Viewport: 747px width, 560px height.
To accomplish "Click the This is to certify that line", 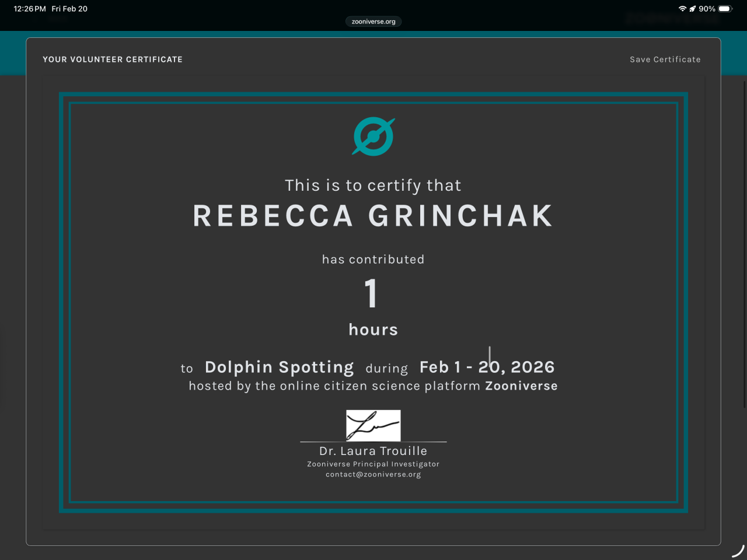I will pyautogui.click(x=373, y=185).
